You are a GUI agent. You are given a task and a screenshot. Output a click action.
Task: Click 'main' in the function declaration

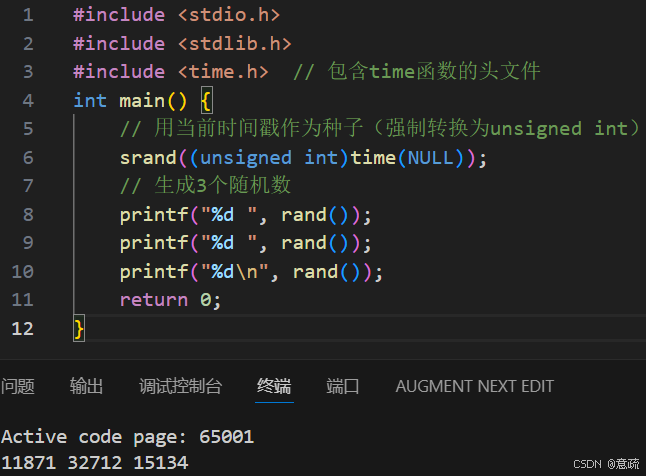[142, 101]
